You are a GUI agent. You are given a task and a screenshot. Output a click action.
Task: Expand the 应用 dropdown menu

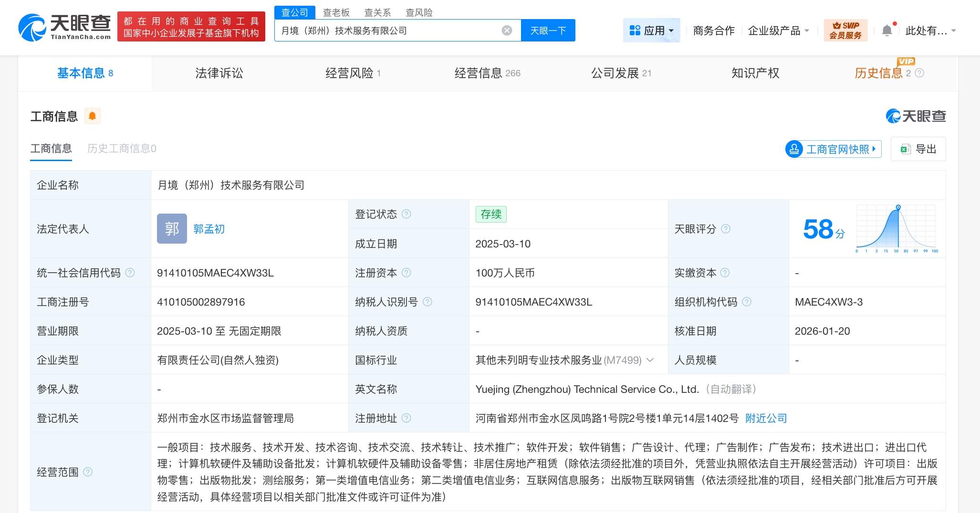pyautogui.click(x=651, y=31)
